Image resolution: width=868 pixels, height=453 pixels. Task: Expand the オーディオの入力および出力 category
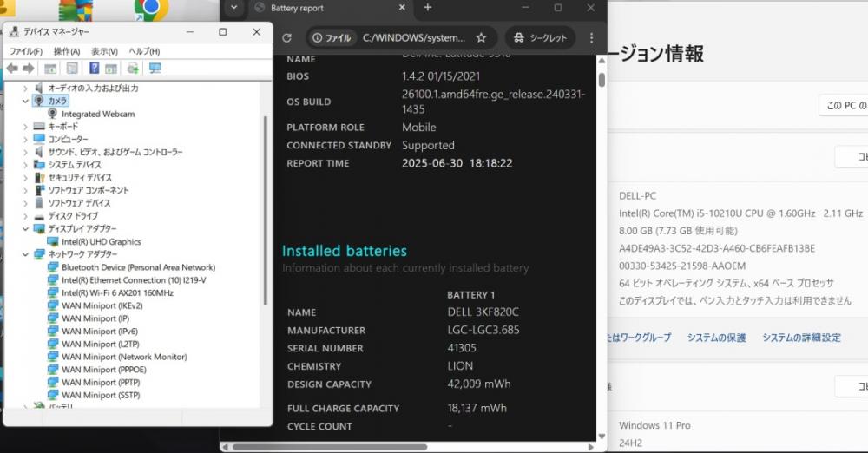25,88
